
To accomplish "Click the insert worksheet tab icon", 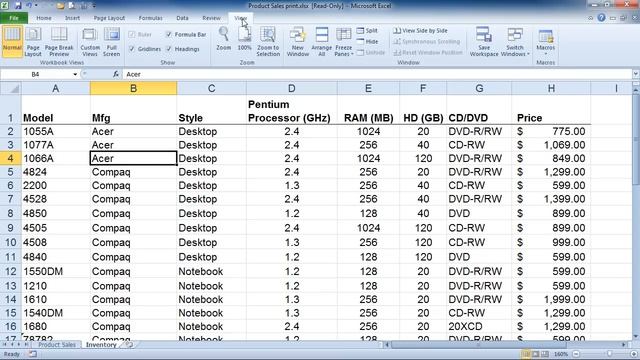I will (x=129, y=345).
